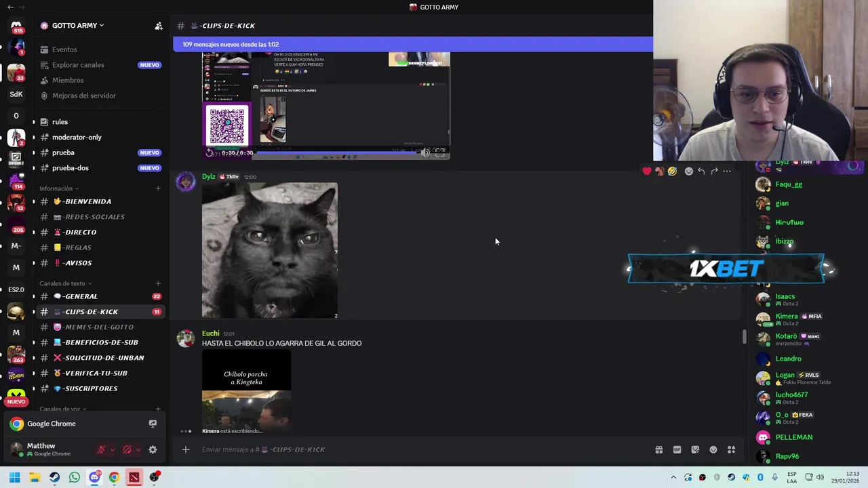This screenshot has height=488, width=868.
Task: Invite people using the add-member icon
Action: tap(159, 26)
